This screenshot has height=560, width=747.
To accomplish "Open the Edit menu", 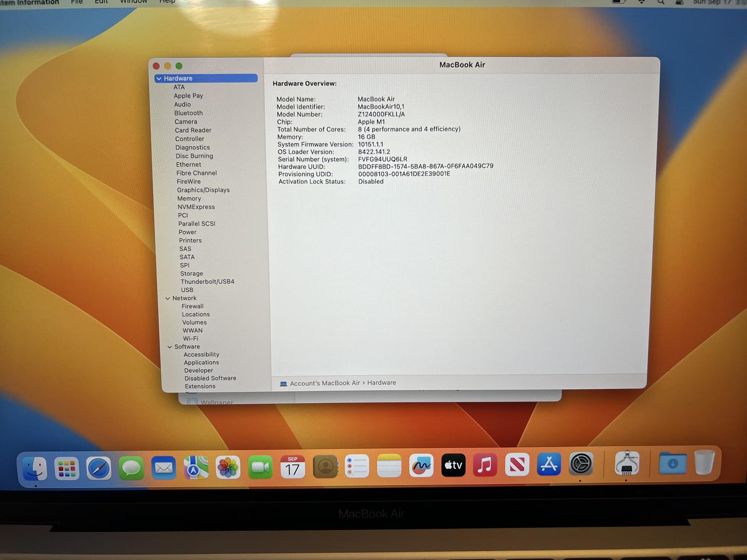I will pyautogui.click(x=102, y=2).
